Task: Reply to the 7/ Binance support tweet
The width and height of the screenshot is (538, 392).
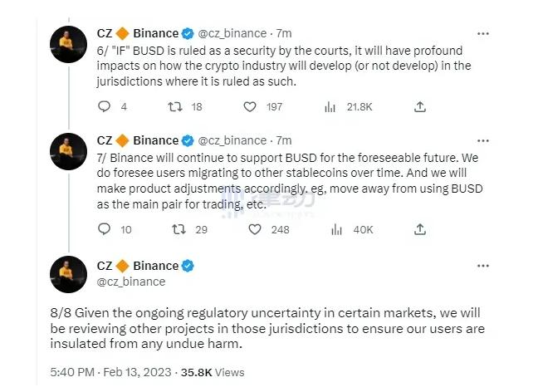Action: pyautogui.click(x=104, y=229)
